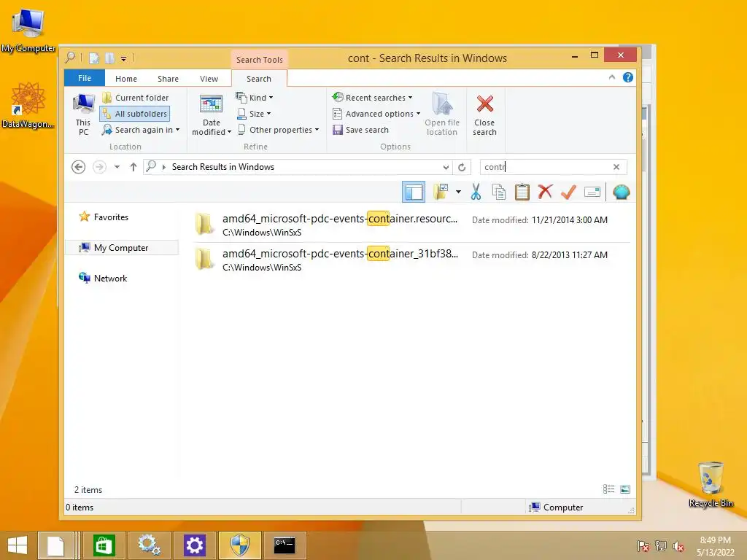Switch to the Home ribbon tab

click(x=126, y=79)
